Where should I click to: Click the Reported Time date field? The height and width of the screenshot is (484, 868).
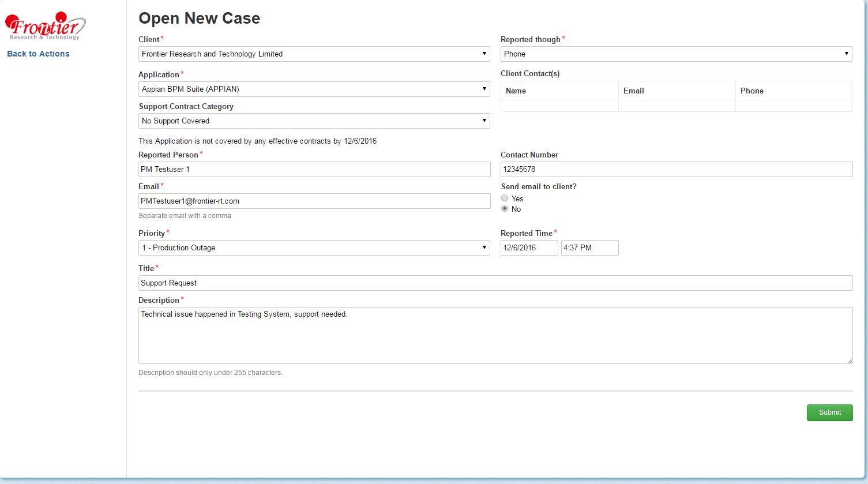(x=529, y=248)
